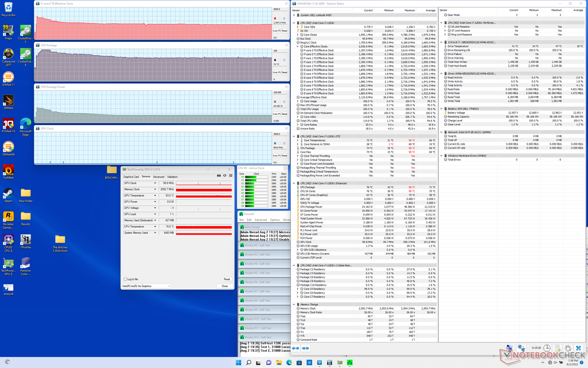Click HWiNFO collapse columns arrows icon
Image resolution: width=588 pixels, height=368 pixels.
[305, 348]
